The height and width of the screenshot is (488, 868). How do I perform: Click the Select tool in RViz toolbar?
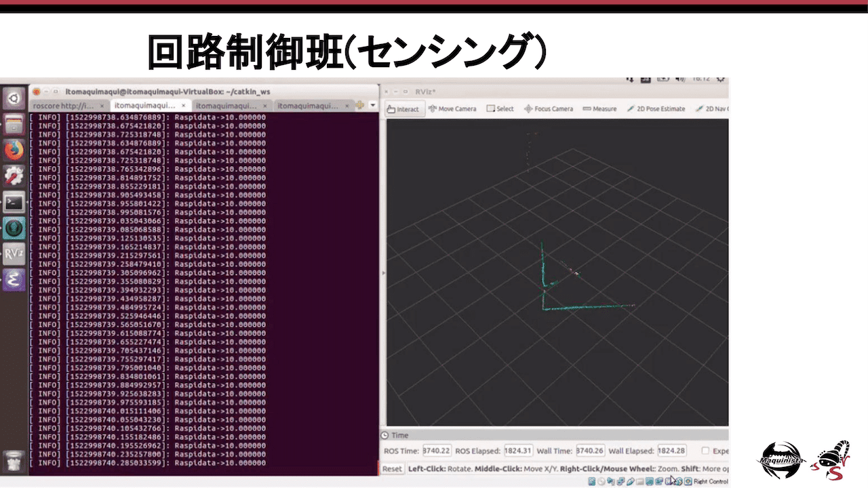click(x=500, y=109)
